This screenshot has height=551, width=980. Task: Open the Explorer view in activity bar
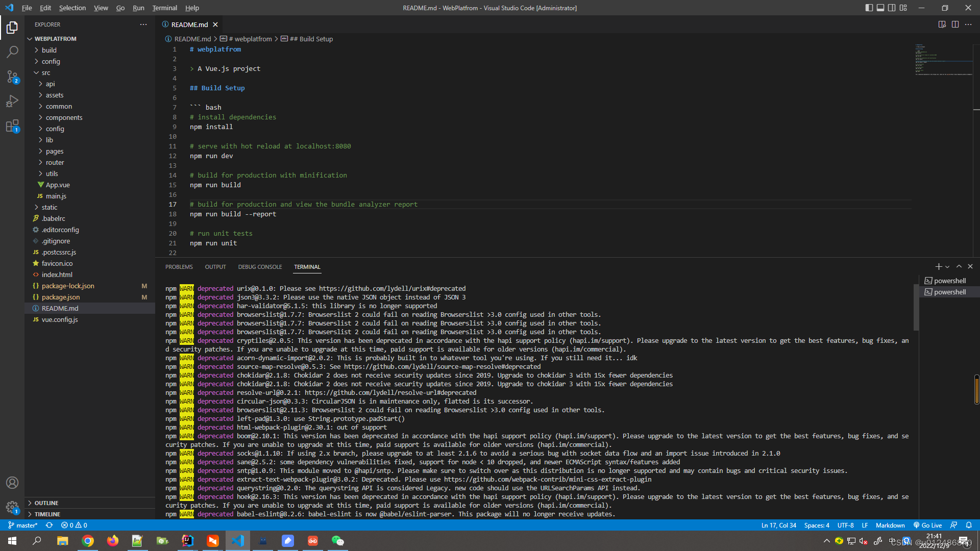12,27
